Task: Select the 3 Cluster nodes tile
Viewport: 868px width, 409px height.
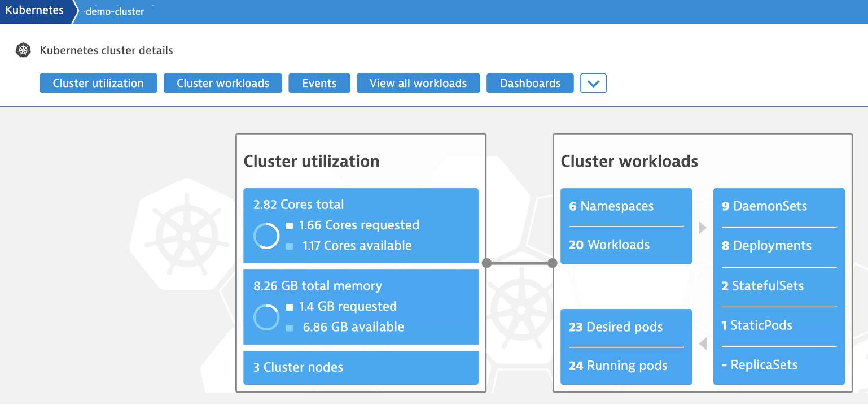Action: [361, 368]
